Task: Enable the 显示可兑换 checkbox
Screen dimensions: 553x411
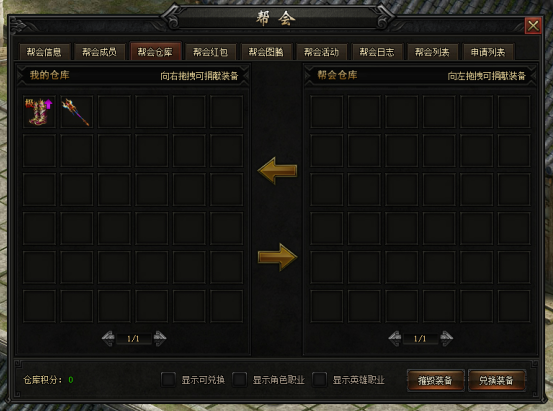Action: pyautogui.click(x=168, y=380)
